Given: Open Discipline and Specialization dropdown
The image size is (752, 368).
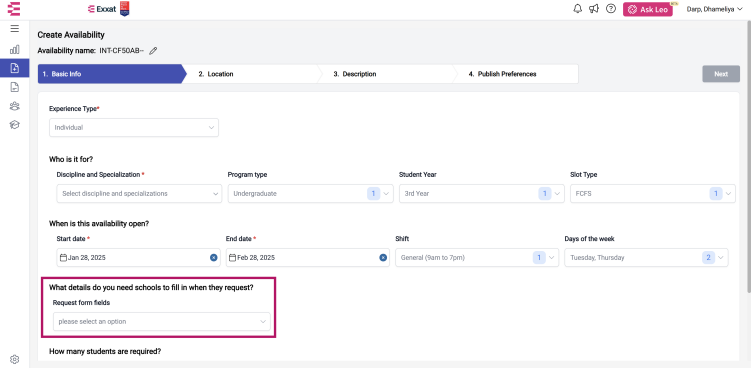Looking at the screenshot, I should click(139, 194).
